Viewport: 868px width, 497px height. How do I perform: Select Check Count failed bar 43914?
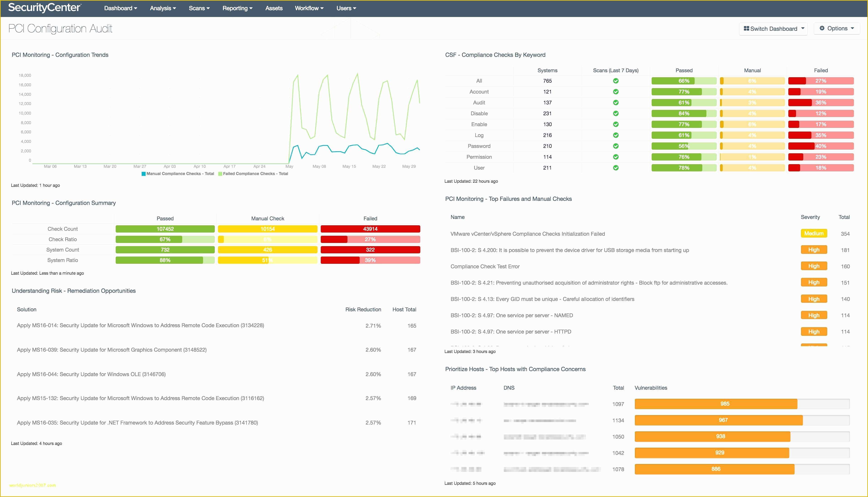(370, 229)
